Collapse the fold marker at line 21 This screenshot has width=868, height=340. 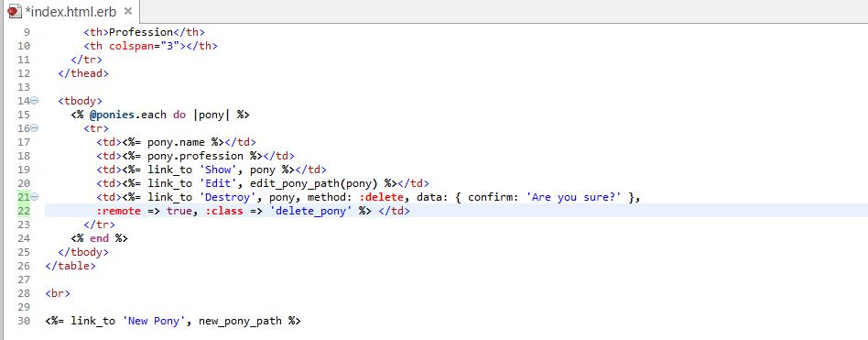35,197
